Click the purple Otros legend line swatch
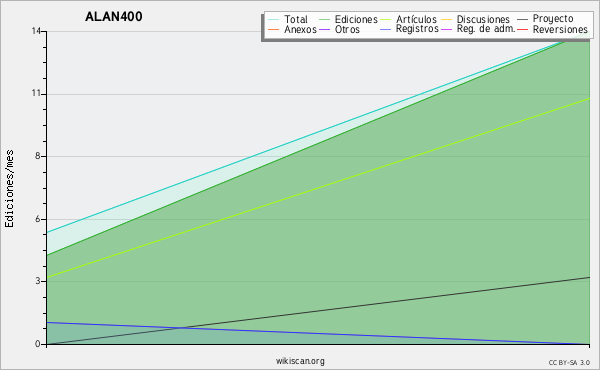 coord(324,29)
